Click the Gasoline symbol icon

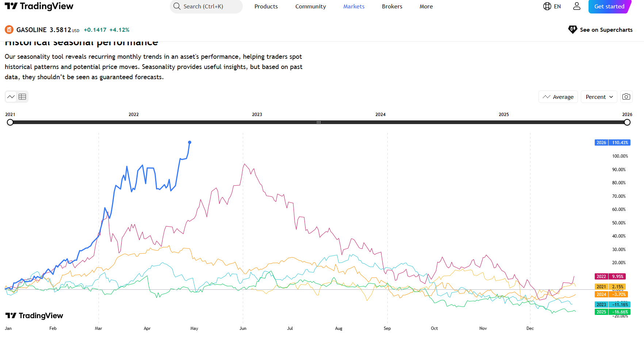9,30
